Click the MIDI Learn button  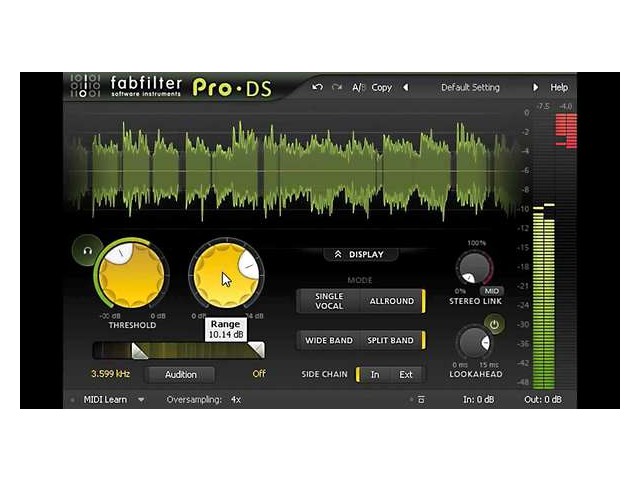click(105, 400)
